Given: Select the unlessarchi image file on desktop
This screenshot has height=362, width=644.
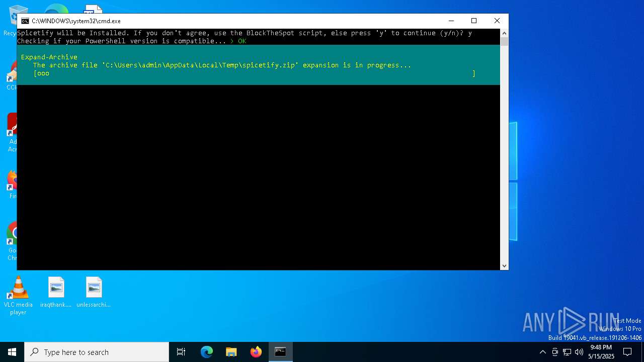Looking at the screenshot, I should click(x=94, y=293).
